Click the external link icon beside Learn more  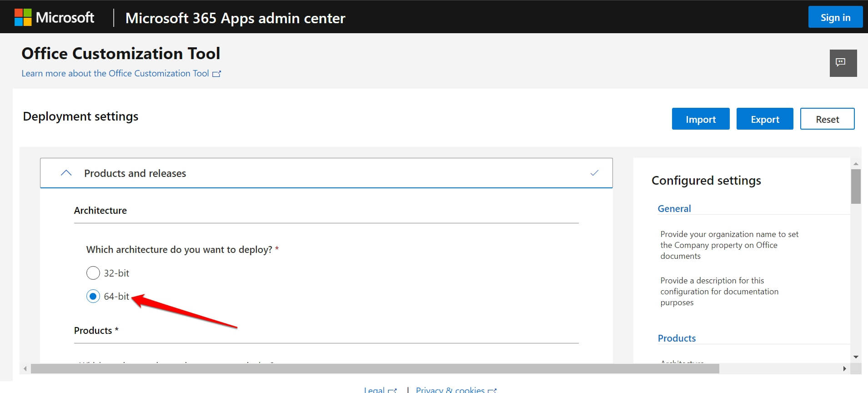[217, 74]
